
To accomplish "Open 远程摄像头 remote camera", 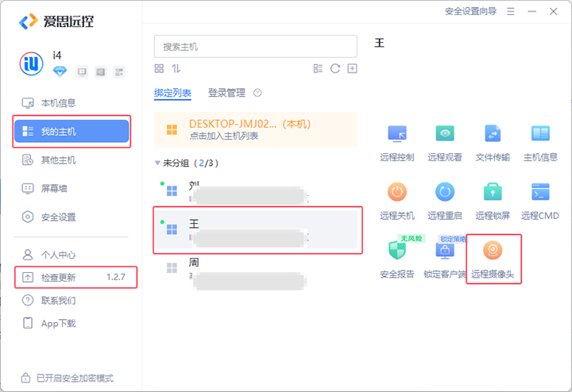I will 493,260.
